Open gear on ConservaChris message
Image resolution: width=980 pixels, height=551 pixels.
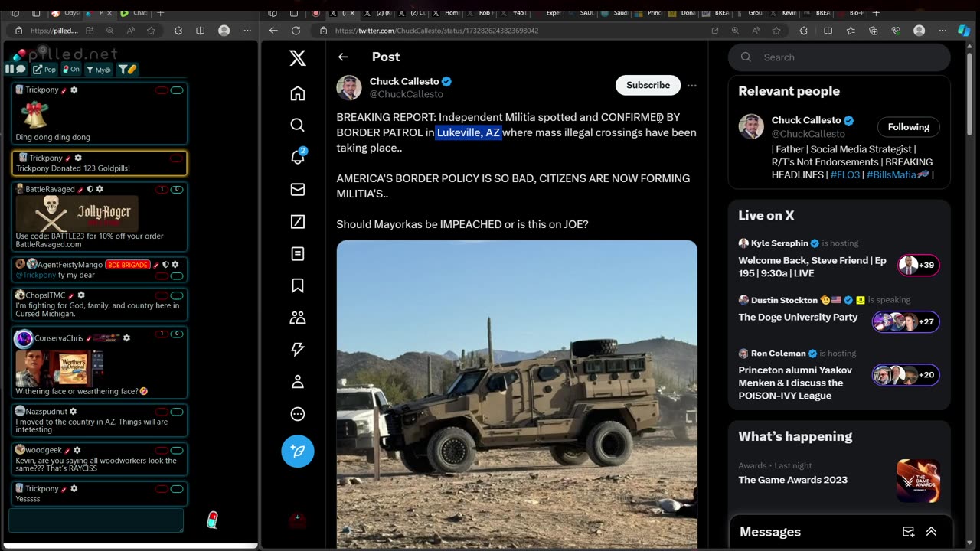(x=126, y=337)
